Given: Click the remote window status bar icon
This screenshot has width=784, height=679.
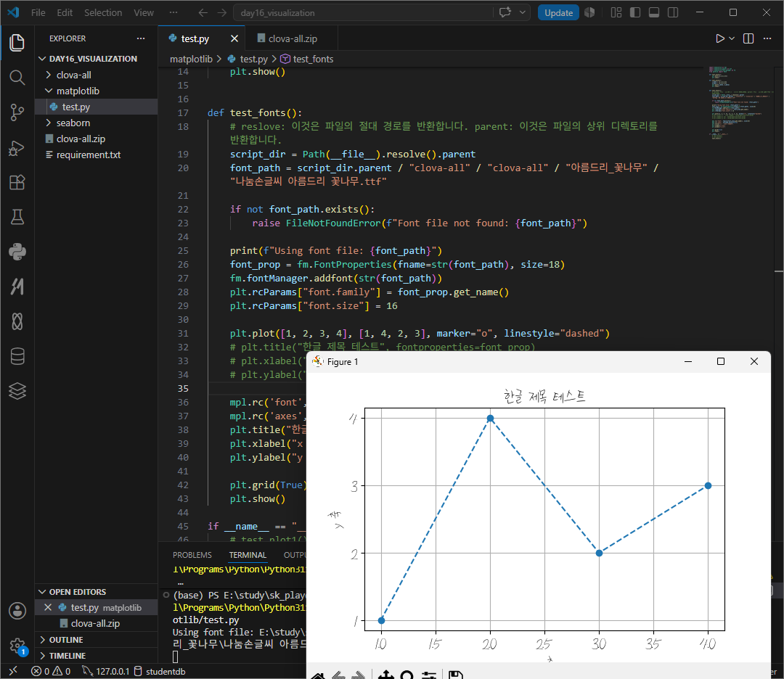Looking at the screenshot, I should pyautogui.click(x=13, y=671).
